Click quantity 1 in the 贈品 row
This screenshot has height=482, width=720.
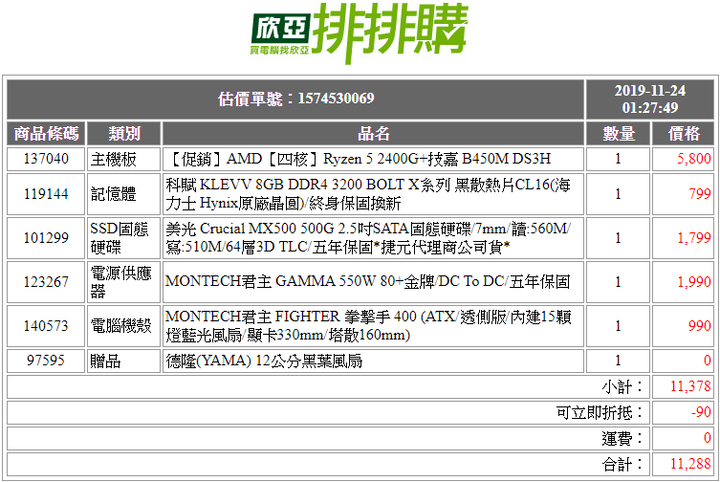618,361
